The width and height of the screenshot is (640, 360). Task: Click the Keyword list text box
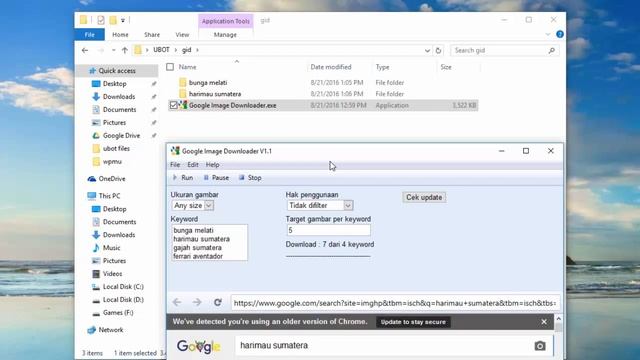(209, 242)
